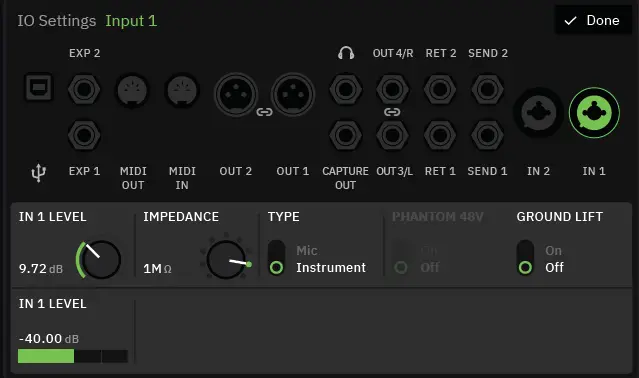Select the RET 1 jack
639x378 pixels.
(x=440, y=135)
